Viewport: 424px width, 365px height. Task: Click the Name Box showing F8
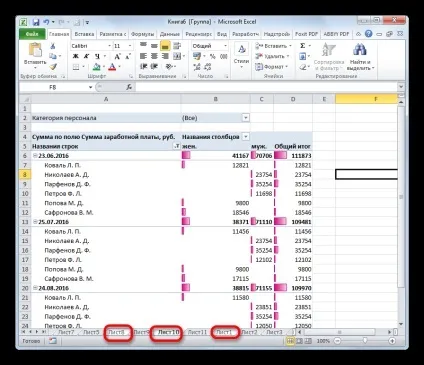[x=53, y=87]
